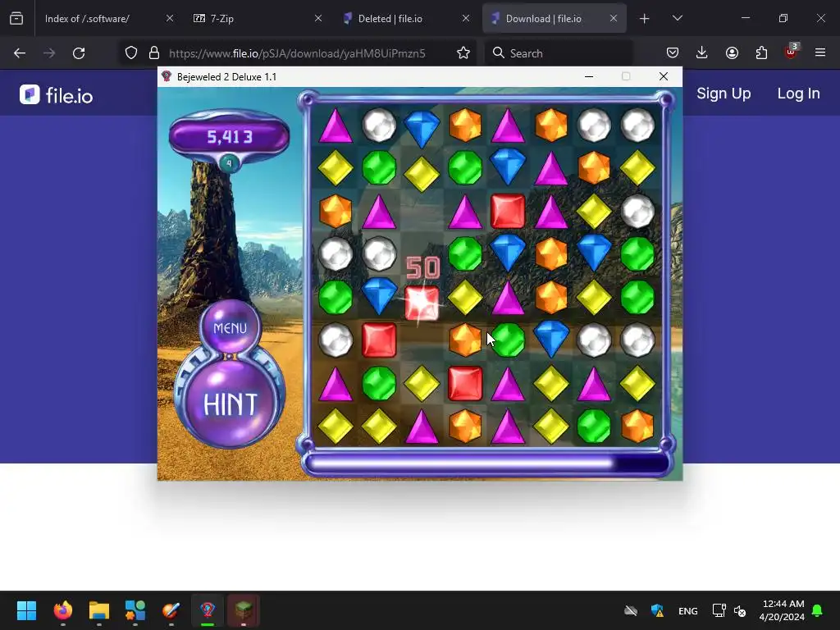Click the file.io URL address bar
Viewport: 840px width, 630px height.
(x=297, y=53)
